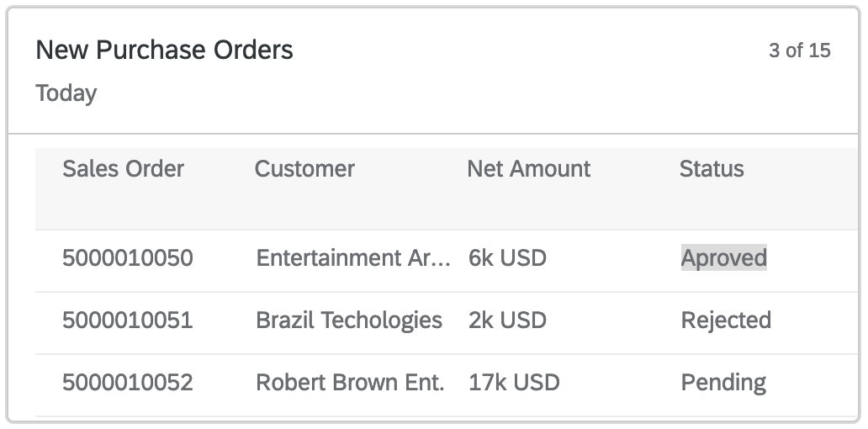This screenshot has height=429, width=868.
Task: Click the highlighted Aproved status
Action: click(x=723, y=258)
